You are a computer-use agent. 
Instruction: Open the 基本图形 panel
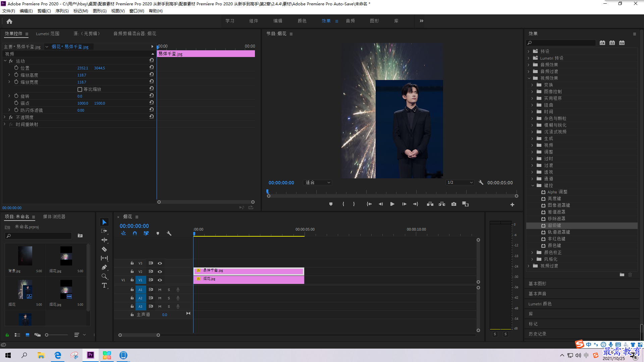(x=537, y=284)
